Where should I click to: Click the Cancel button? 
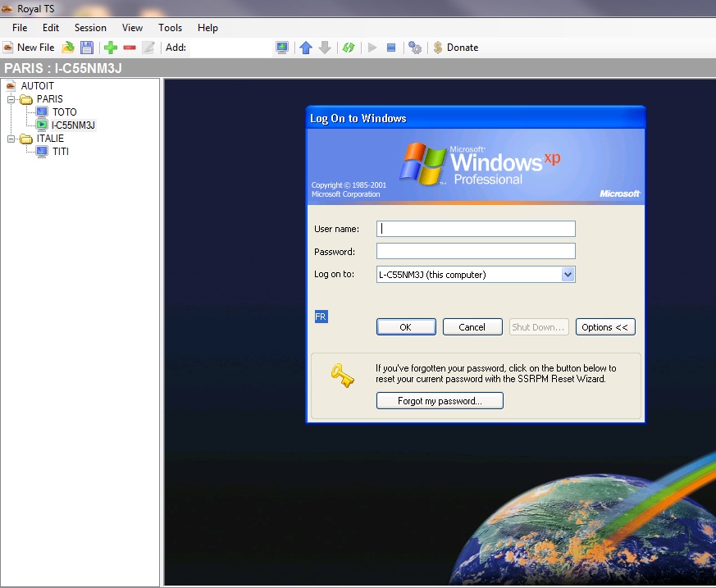(472, 327)
